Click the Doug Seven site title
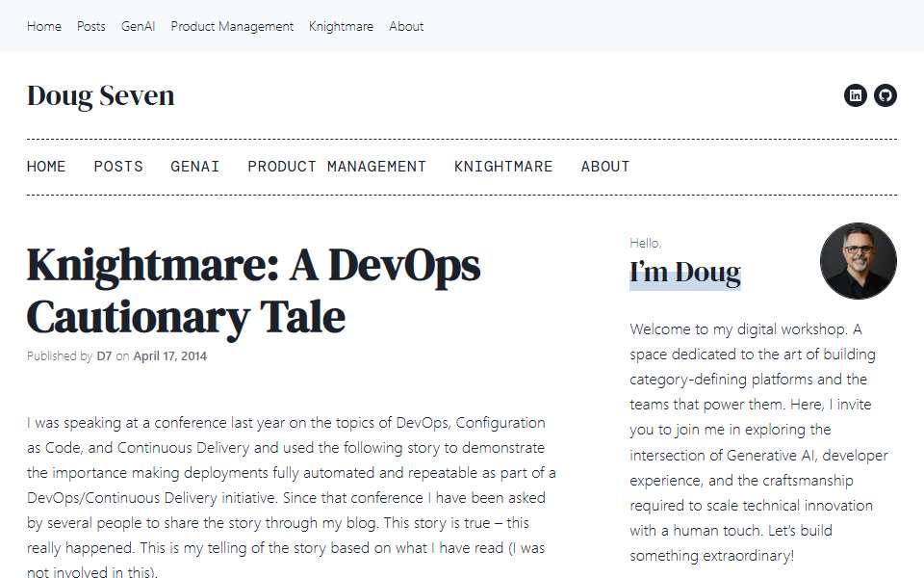This screenshot has width=924, height=578. pos(101,95)
